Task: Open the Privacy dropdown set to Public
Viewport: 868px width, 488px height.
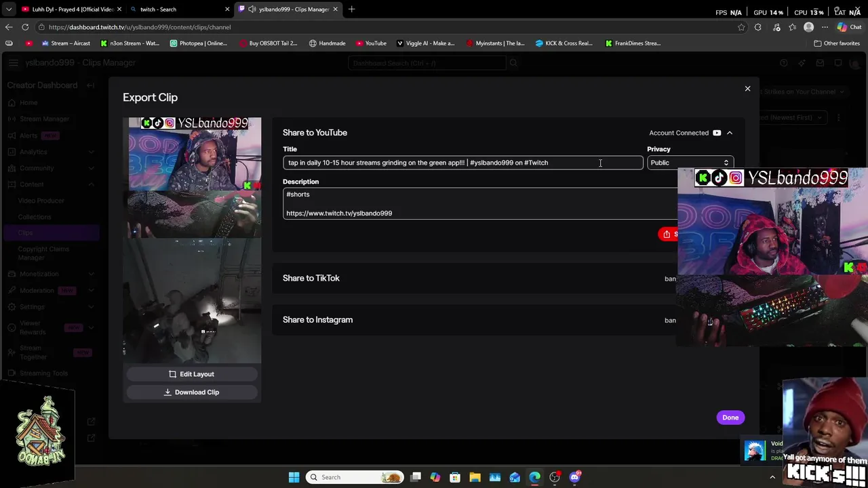Action: (x=690, y=163)
